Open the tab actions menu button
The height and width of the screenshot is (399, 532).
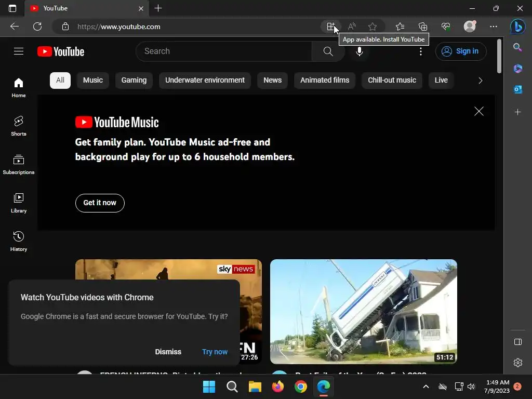point(12,8)
